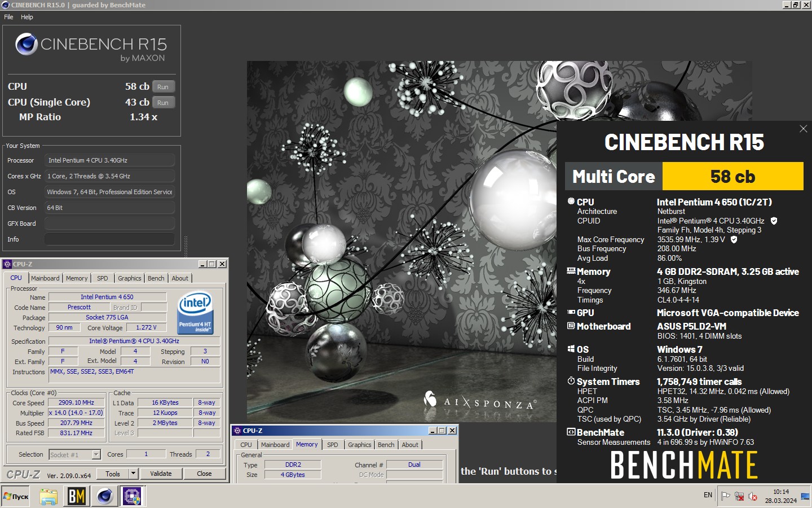Viewport: 812px width, 508px height.
Task: Close the BenchMate result overlay with X
Action: pyautogui.click(x=804, y=129)
